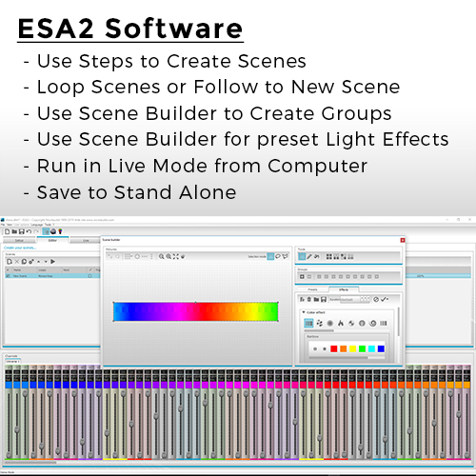Toggle the checkbox in the scene row
Viewport: 476px width, 476px height.
tap(89, 276)
